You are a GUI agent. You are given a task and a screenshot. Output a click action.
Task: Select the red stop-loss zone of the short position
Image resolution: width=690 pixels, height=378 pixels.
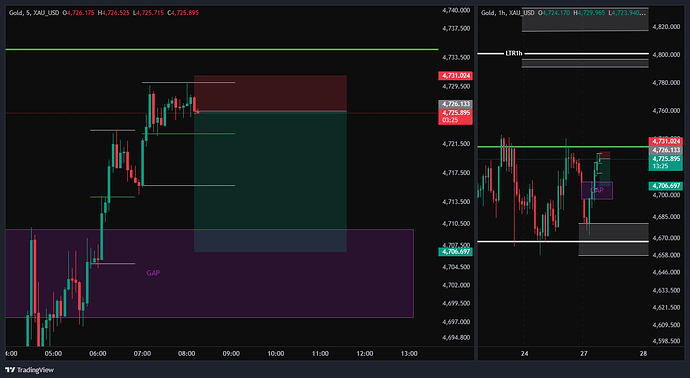[x=270, y=93]
